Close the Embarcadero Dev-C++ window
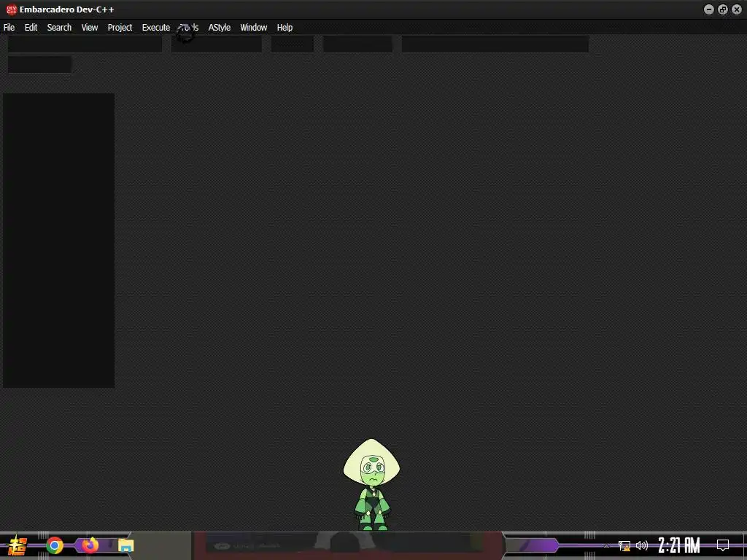Image resolution: width=747 pixels, height=560 pixels. 737,9
